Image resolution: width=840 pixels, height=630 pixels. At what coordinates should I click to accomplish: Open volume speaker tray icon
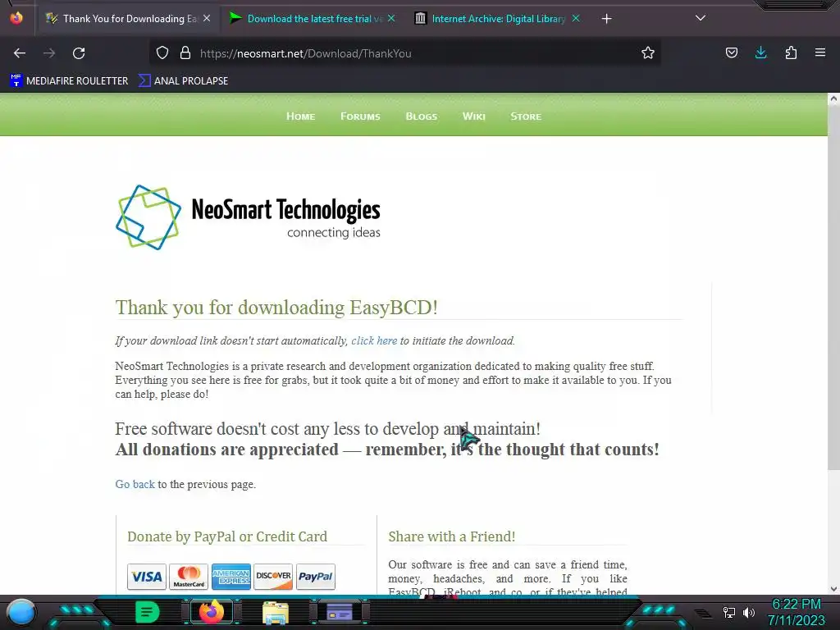(748, 612)
